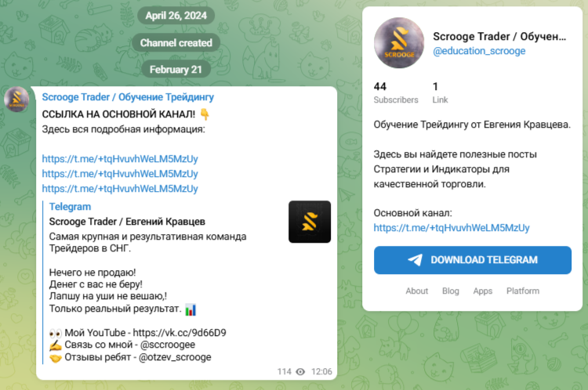Image resolution: width=588 pixels, height=390 pixels.
Task: Click the eye views icon on the post
Action: click(300, 372)
